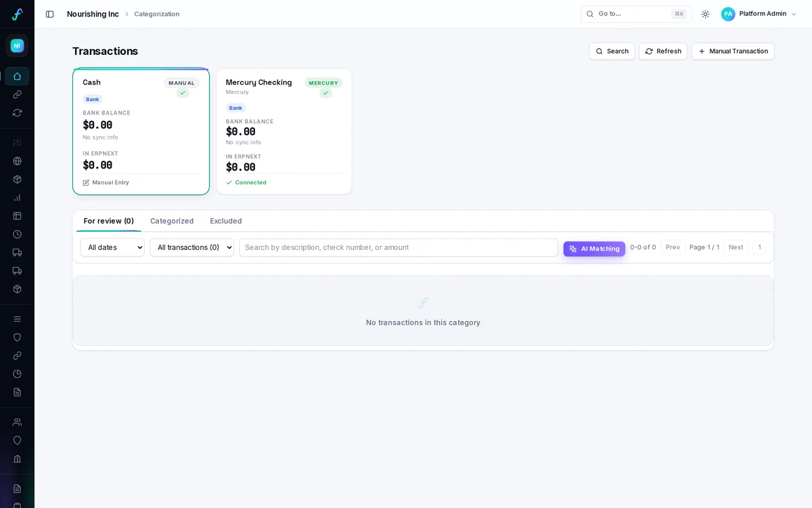Open the All transactions (0) dropdown
The width and height of the screenshot is (812, 508).
pos(191,247)
